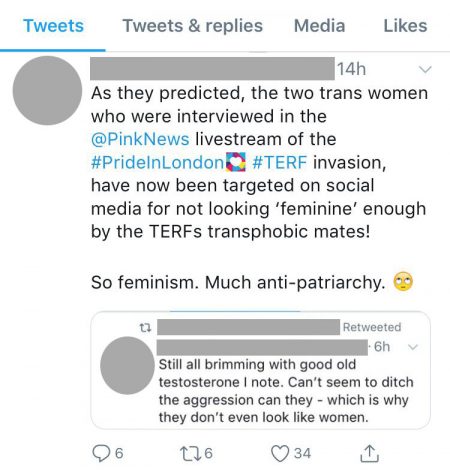Tap the share upload icon

(369, 453)
